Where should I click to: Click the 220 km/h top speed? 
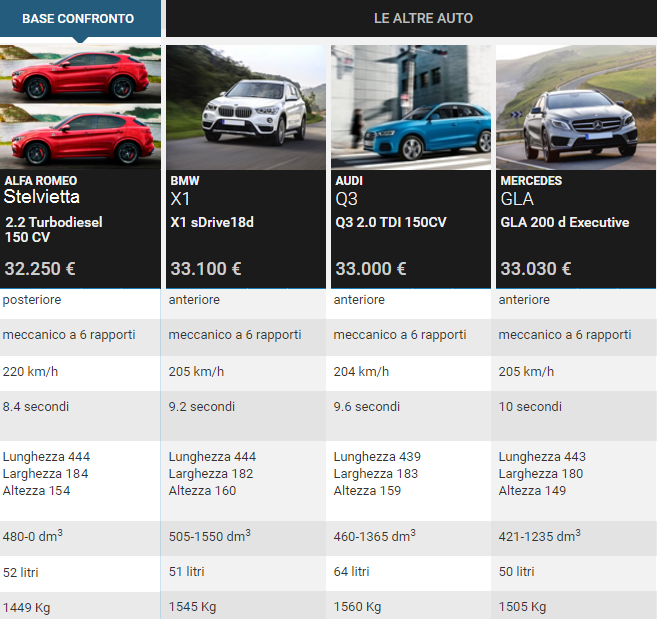coord(30,372)
